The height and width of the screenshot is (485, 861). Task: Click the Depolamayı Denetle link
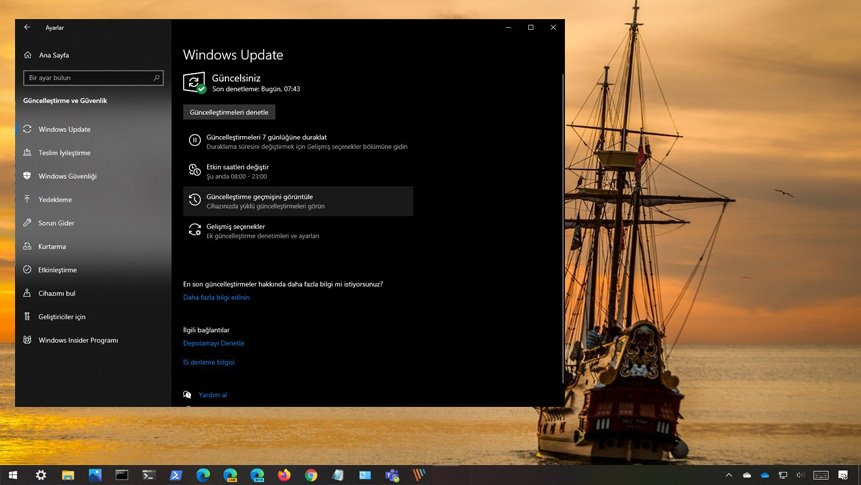click(x=213, y=343)
